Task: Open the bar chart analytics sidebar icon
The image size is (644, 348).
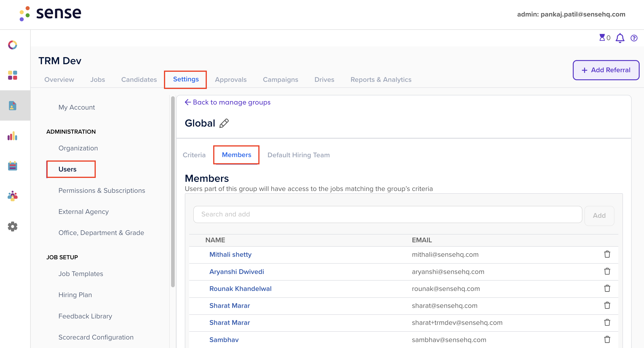Action: tap(13, 136)
